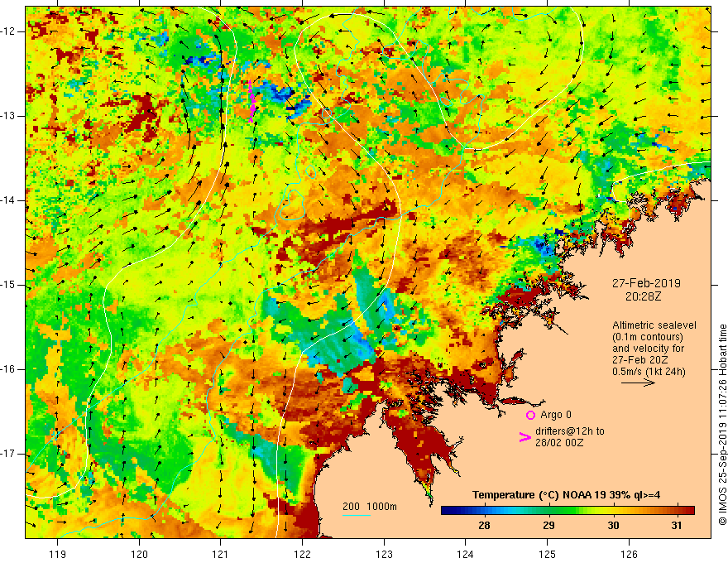Screen dimensions: 728x563
Task: Click the latitude axis label -13
Action: (8, 116)
